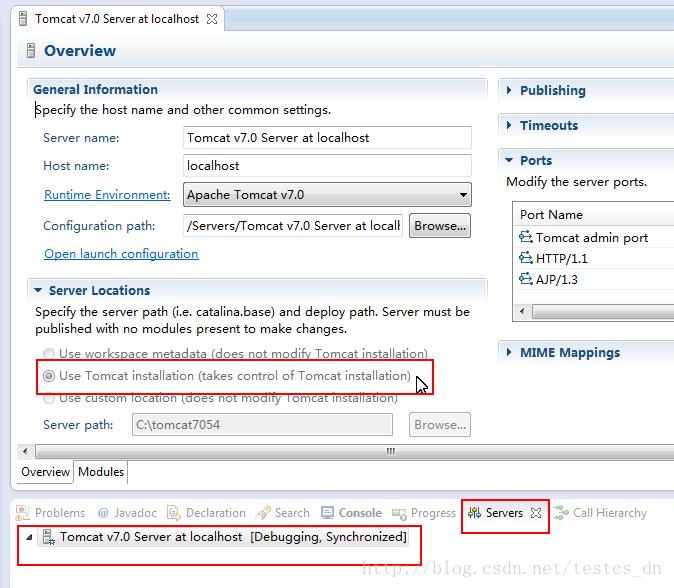Screen dimensions: 674x588
Task: Expand the Publishing section
Action: coord(509,90)
